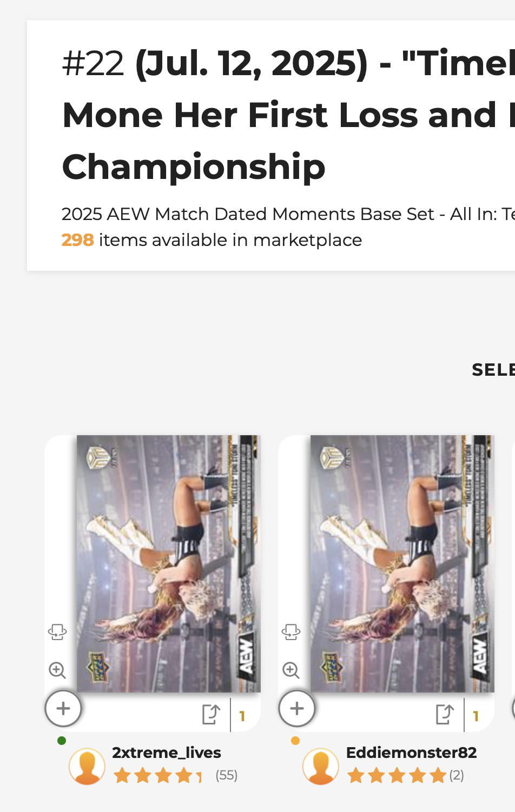
Task: View Eddiemonster82 star rating with 2 reviews
Action: pyautogui.click(x=405, y=776)
